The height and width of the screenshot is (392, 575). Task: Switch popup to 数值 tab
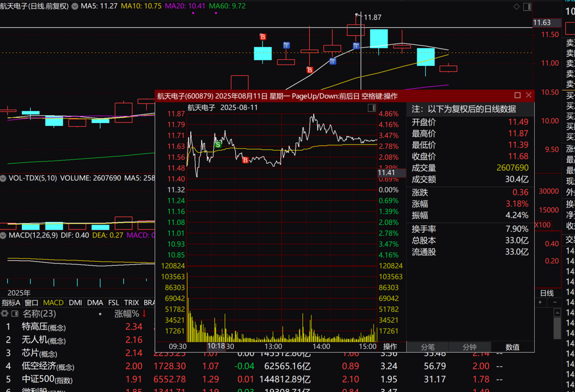pos(512,347)
